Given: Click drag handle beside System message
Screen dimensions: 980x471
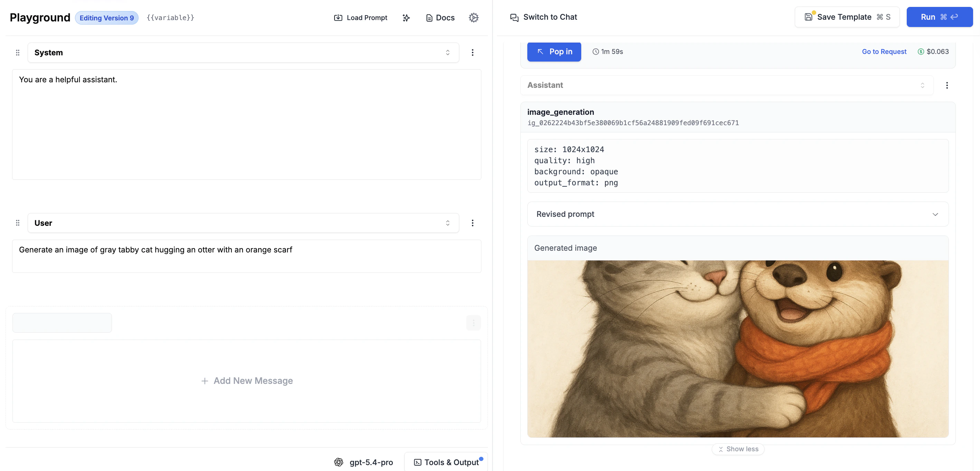Looking at the screenshot, I should (18, 53).
